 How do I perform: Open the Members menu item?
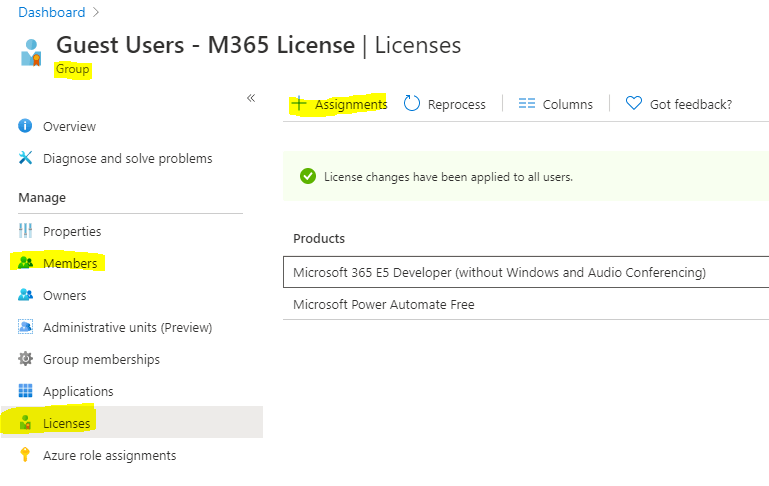70,263
